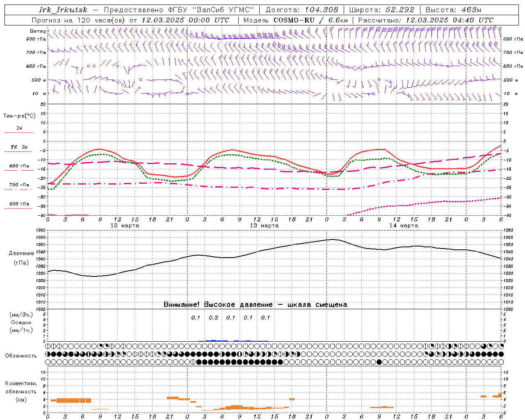This screenshot has height=420, width=525.
Task: Click the 2м temperature legend entry
Action: click(x=19, y=128)
